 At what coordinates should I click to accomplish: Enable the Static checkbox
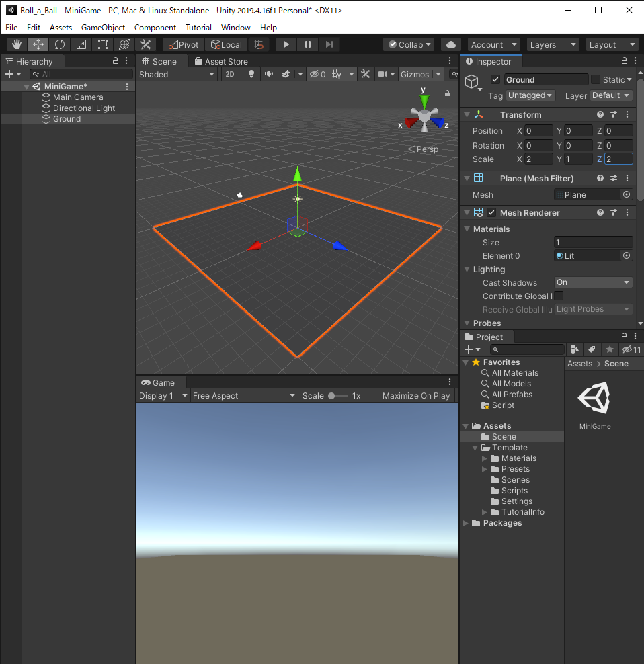coord(596,79)
